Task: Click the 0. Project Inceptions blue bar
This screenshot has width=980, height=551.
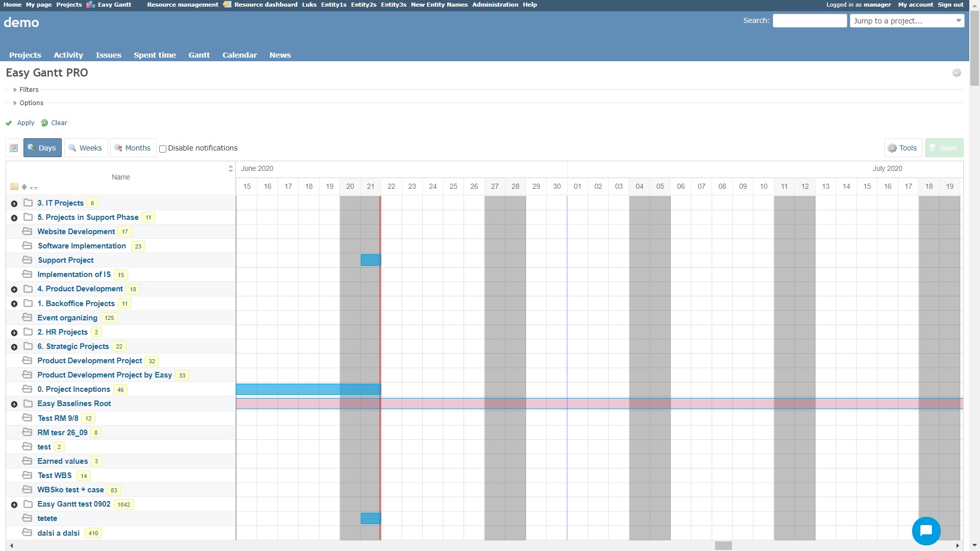Action: click(x=308, y=389)
